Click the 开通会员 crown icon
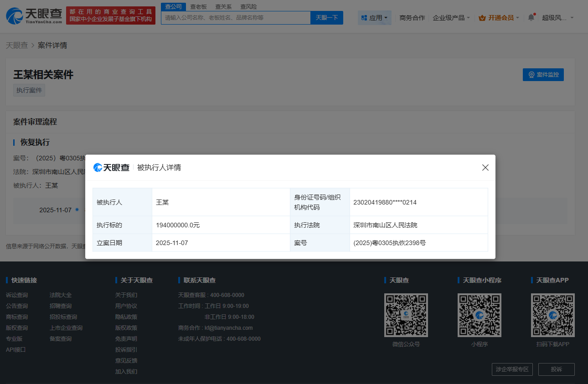This screenshot has height=384, width=588. [x=482, y=18]
